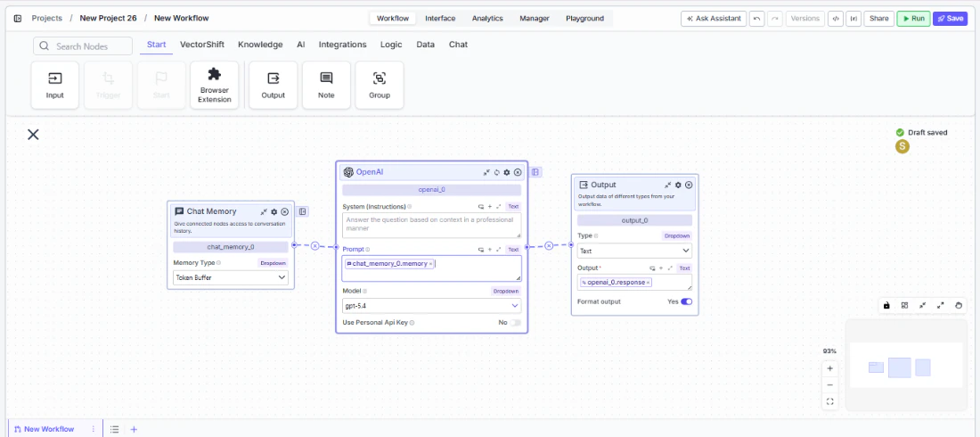The height and width of the screenshot is (437, 980).
Task: Select the Logic node category
Action: click(x=391, y=45)
